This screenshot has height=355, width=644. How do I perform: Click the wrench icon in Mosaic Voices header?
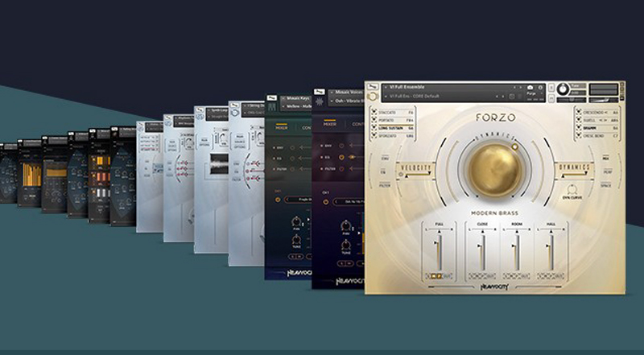click(319, 92)
